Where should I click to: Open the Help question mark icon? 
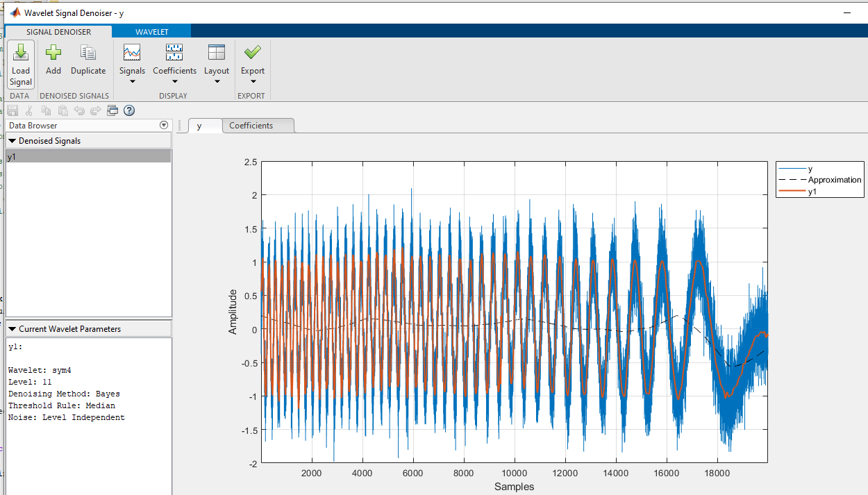click(x=129, y=110)
